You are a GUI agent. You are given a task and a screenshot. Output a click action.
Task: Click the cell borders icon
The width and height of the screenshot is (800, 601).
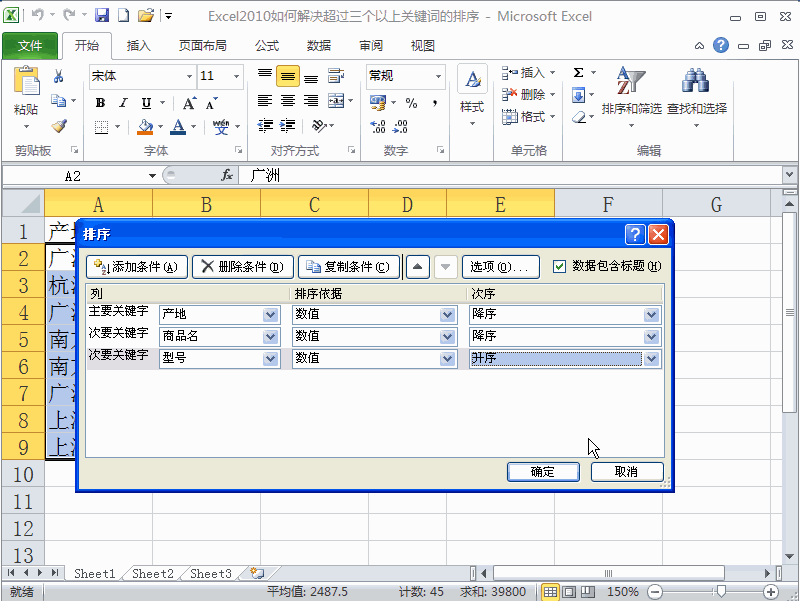102,127
